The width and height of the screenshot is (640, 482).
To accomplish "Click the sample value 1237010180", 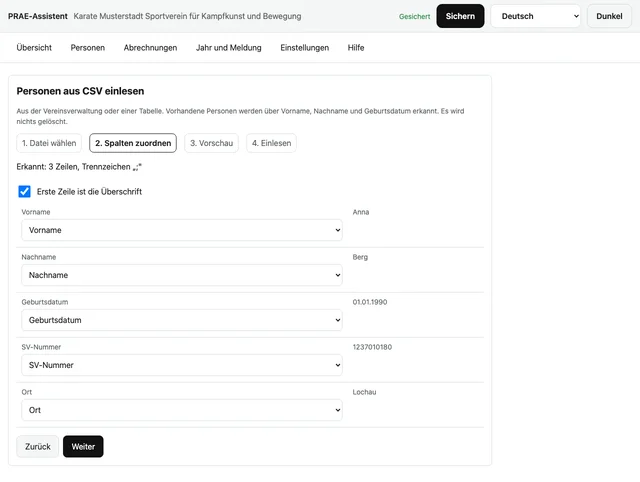I will 372,347.
